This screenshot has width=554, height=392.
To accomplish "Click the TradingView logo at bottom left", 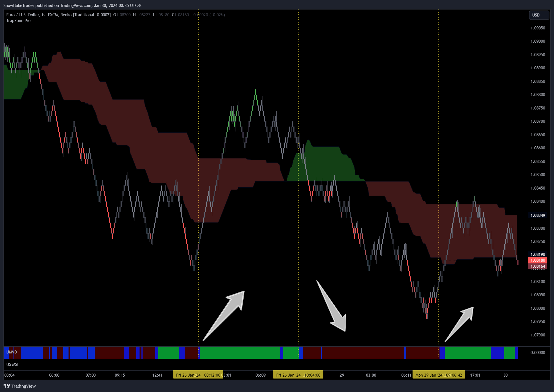I will click(20, 386).
